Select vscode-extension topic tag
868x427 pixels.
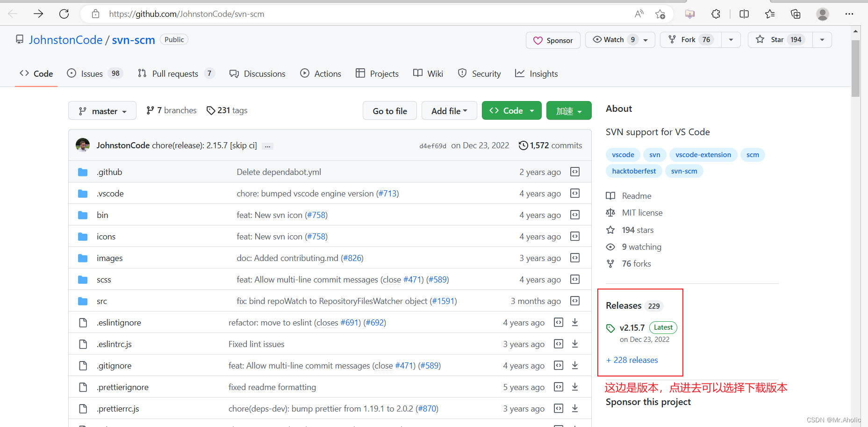(703, 155)
